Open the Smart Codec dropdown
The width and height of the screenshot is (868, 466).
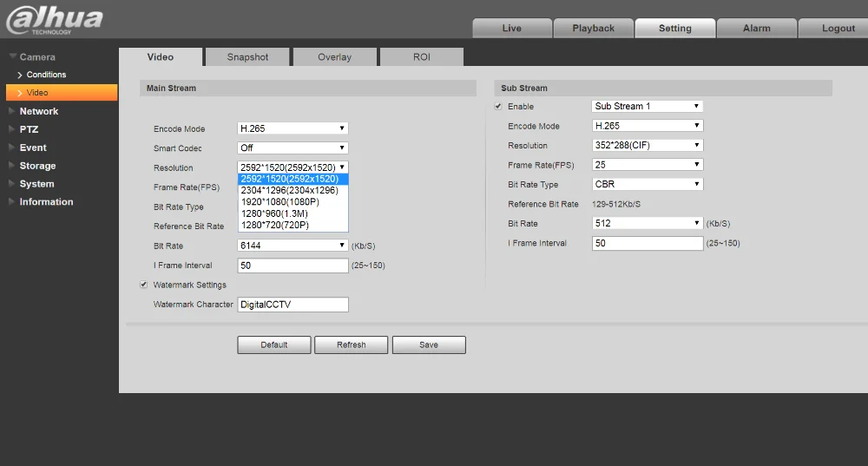click(293, 148)
